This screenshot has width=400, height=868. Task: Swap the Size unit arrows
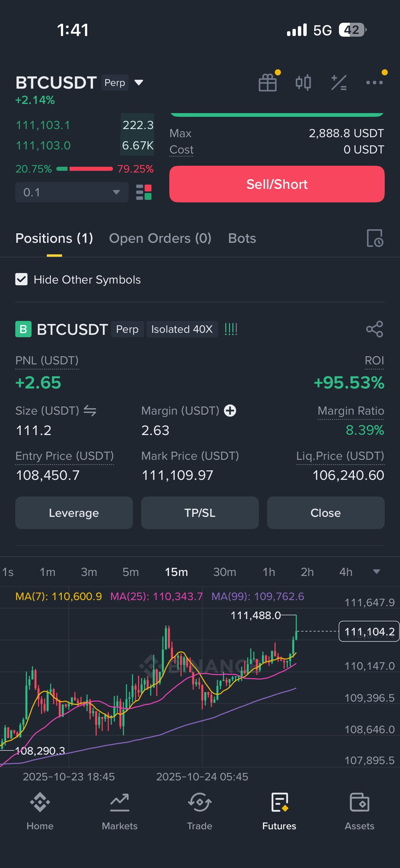coord(90,411)
